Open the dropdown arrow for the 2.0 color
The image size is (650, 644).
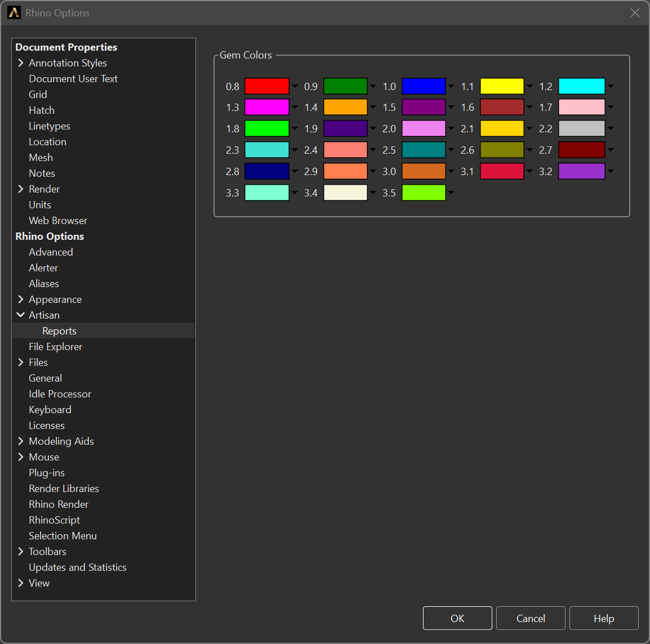point(451,128)
